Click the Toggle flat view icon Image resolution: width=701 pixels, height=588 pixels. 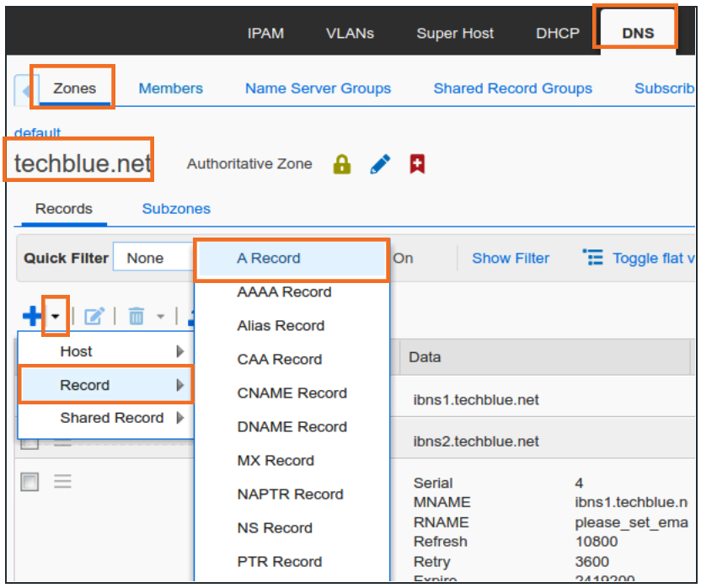[x=593, y=258]
